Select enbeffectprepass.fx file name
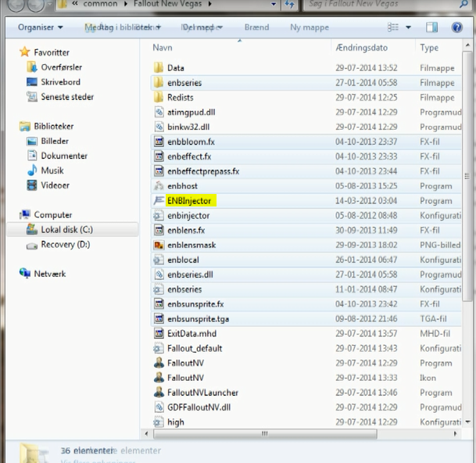 coord(203,171)
